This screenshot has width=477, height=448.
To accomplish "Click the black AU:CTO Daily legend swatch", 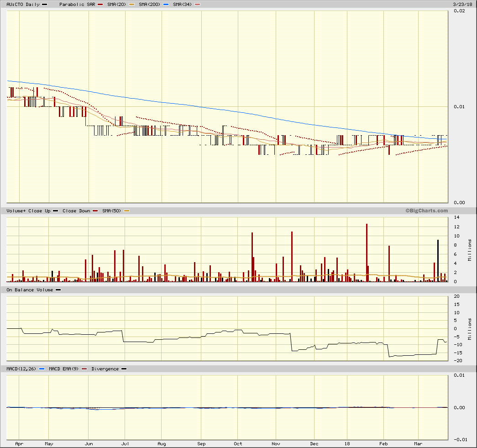I will tap(44, 5).
